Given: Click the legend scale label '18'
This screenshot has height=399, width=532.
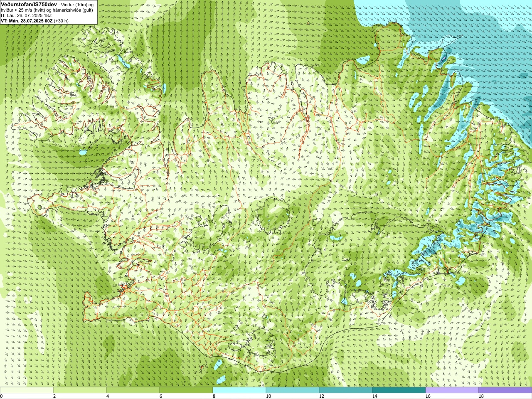Looking at the screenshot, I should [481, 397].
